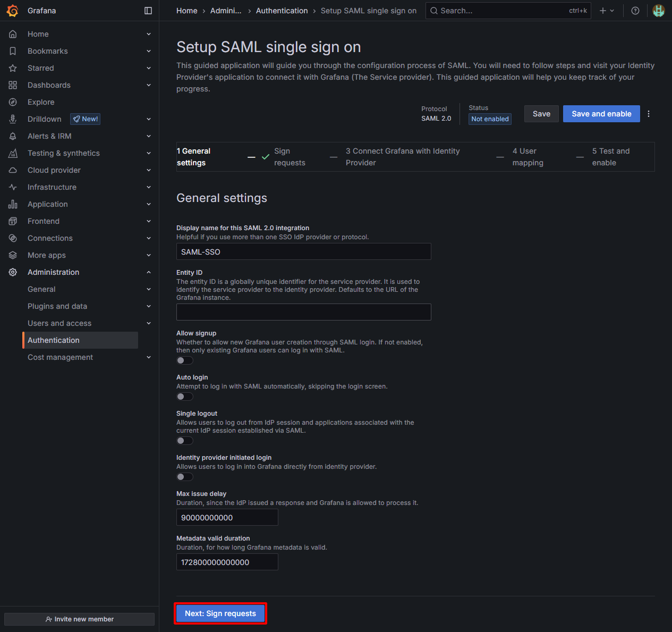Click the Explore compass icon
The height and width of the screenshot is (632, 672).
click(13, 102)
